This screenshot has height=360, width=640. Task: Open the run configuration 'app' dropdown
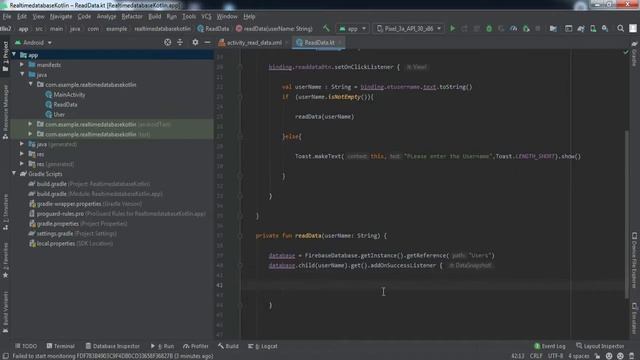click(353, 29)
